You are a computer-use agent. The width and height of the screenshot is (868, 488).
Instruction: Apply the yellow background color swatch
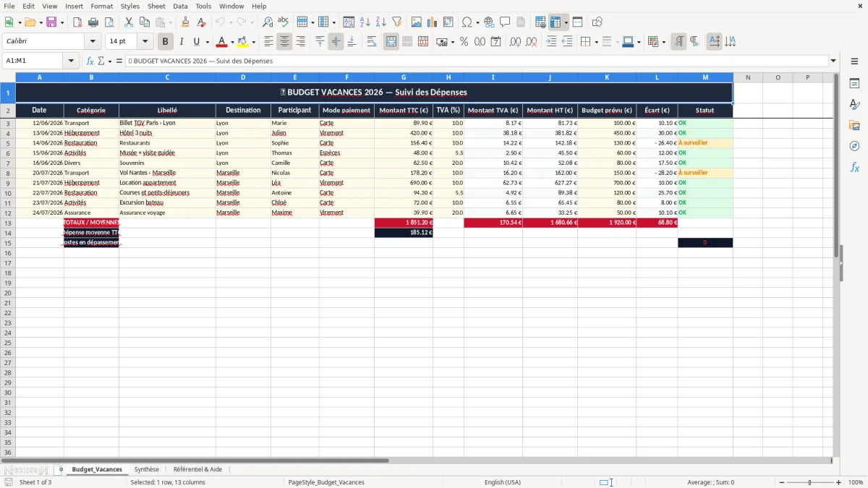(x=243, y=42)
